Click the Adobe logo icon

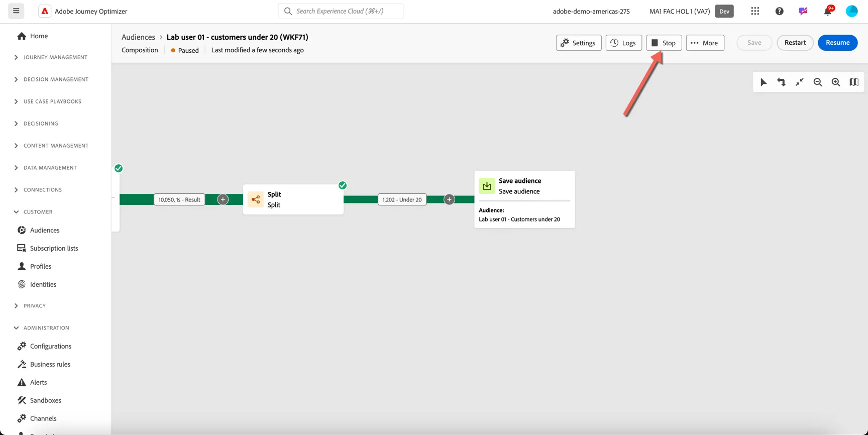[45, 11]
